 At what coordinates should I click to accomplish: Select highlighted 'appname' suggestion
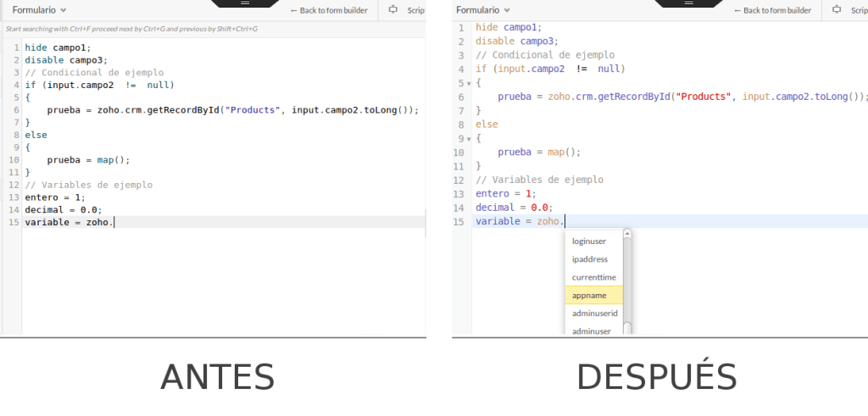589,296
